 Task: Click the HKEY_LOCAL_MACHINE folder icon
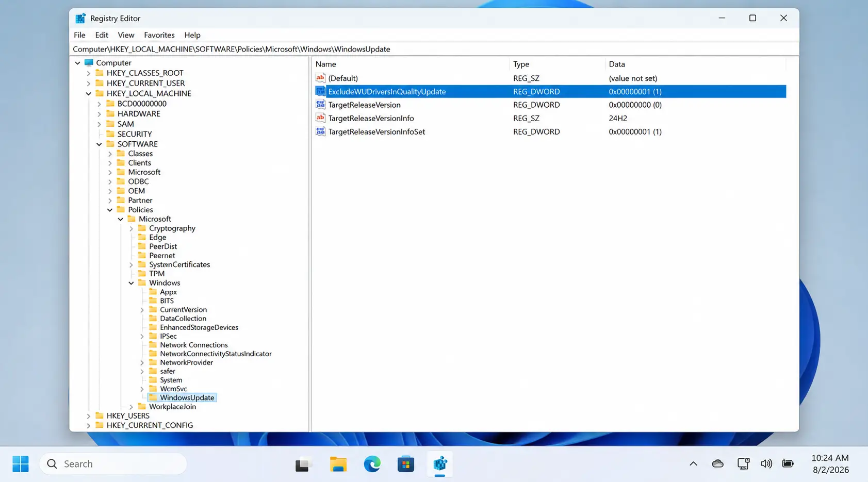click(100, 93)
